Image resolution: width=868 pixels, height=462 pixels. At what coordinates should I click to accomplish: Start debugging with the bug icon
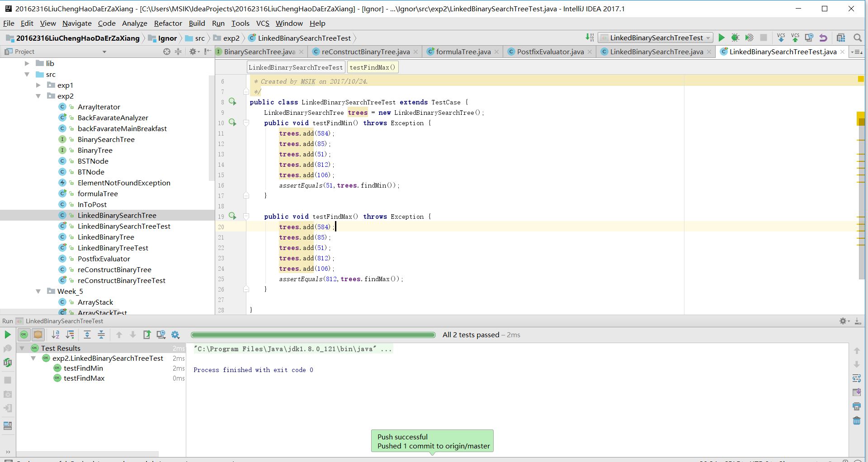735,38
